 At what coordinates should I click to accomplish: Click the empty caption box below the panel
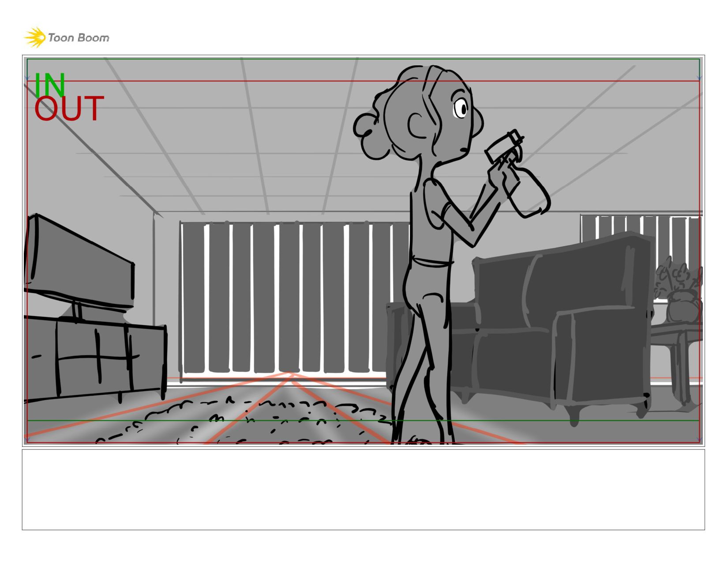(x=363, y=490)
